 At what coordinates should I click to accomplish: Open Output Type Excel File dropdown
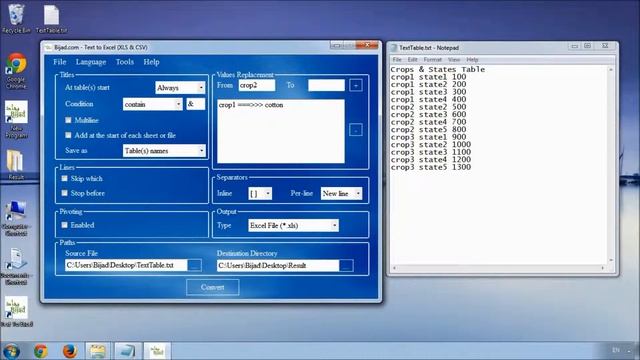pyautogui.click(x=293, y=225)
